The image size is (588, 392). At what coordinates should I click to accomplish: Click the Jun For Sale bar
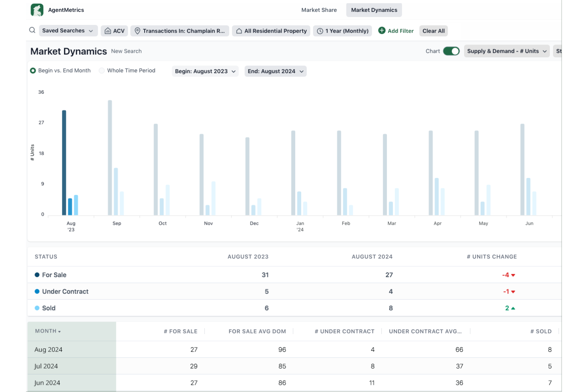pyautogui.click(x=522, y=170)
